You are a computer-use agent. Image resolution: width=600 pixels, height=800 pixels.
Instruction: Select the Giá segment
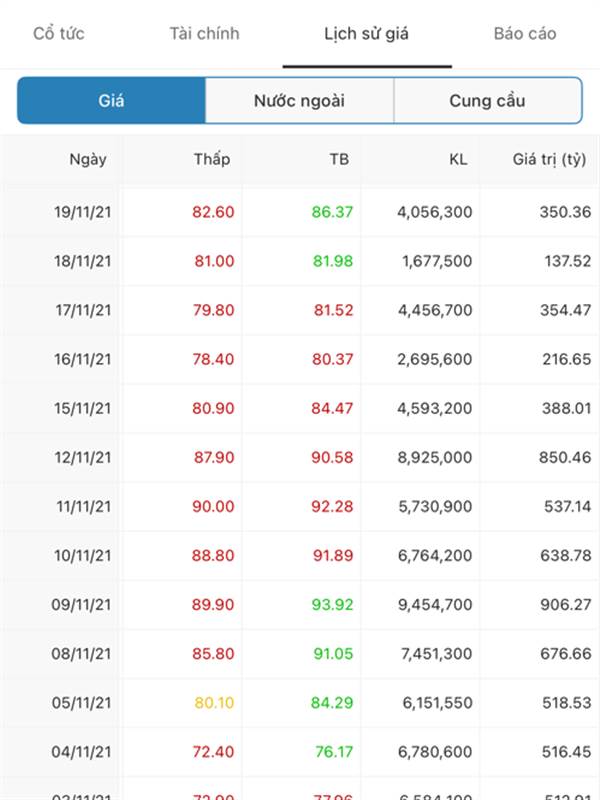click(111, 100)
